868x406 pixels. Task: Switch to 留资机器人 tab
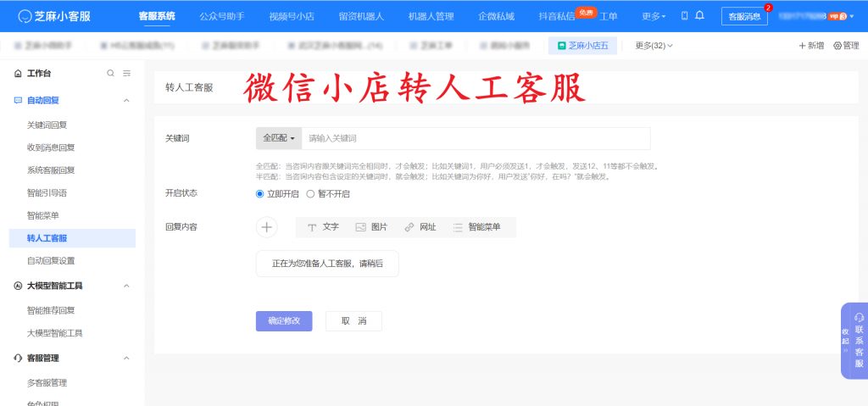[x=361, y=16]
